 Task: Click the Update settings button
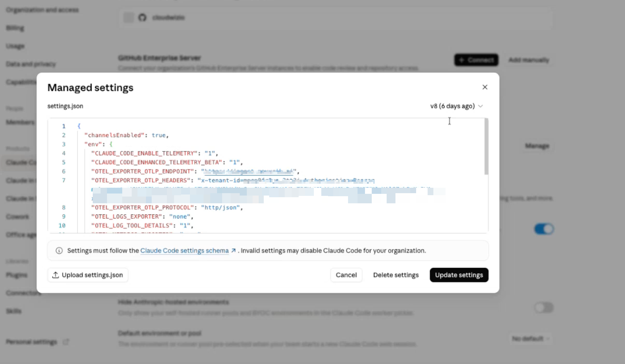(x=459, y=275)
